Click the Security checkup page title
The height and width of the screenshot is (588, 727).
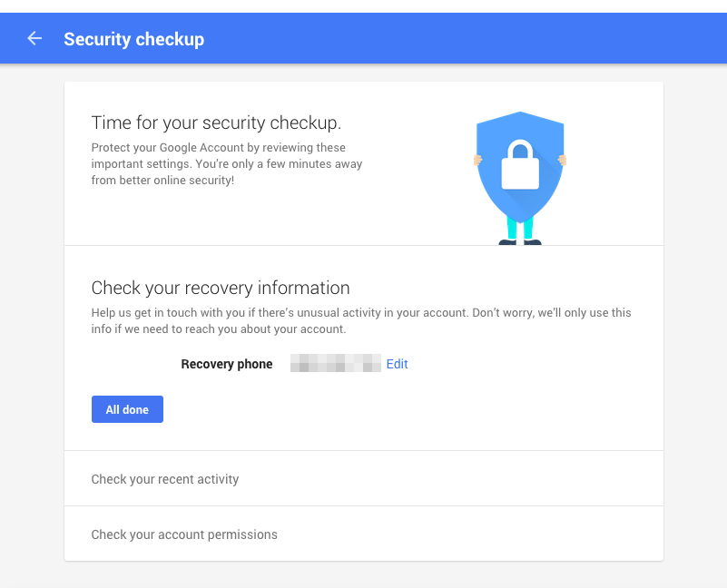tap(133, 39)
